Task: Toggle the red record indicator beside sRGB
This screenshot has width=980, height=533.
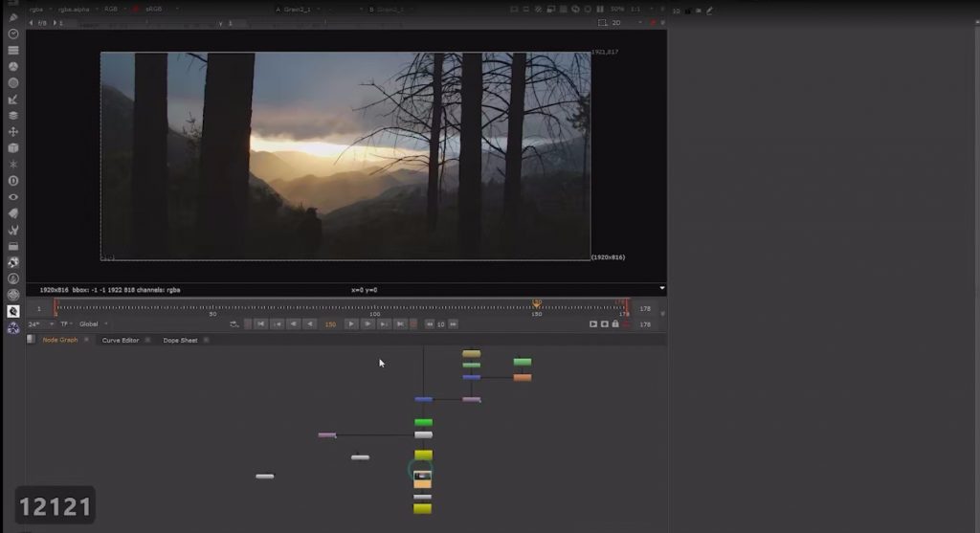Action: (136, 9)
